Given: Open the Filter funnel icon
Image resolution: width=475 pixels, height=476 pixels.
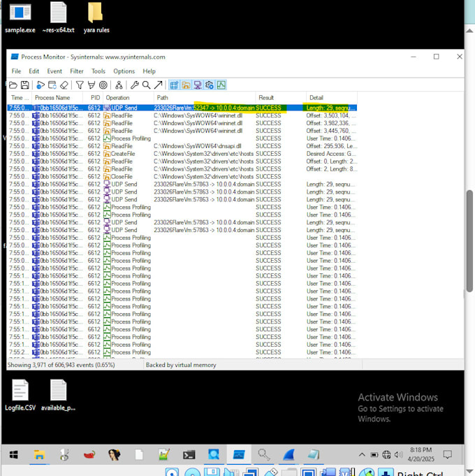Looking at the screenshot, I should pyautogui.click(x=80, y=85).
